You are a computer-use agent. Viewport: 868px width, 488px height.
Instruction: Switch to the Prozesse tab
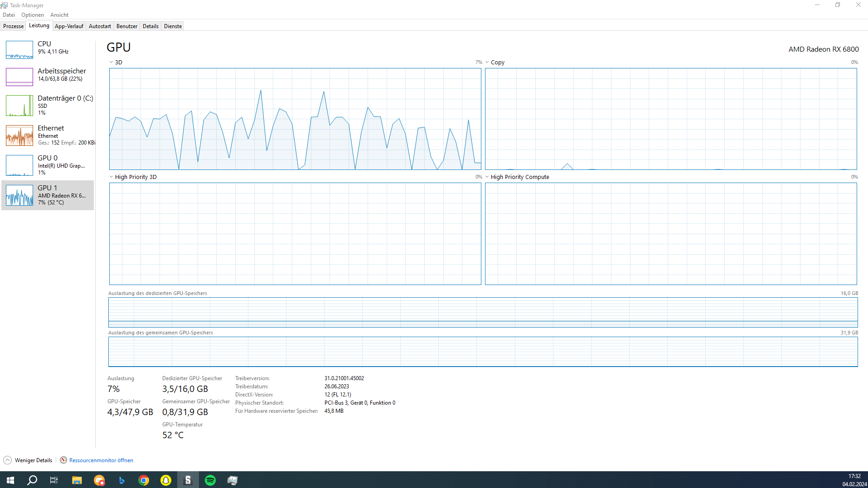[13, 26]
